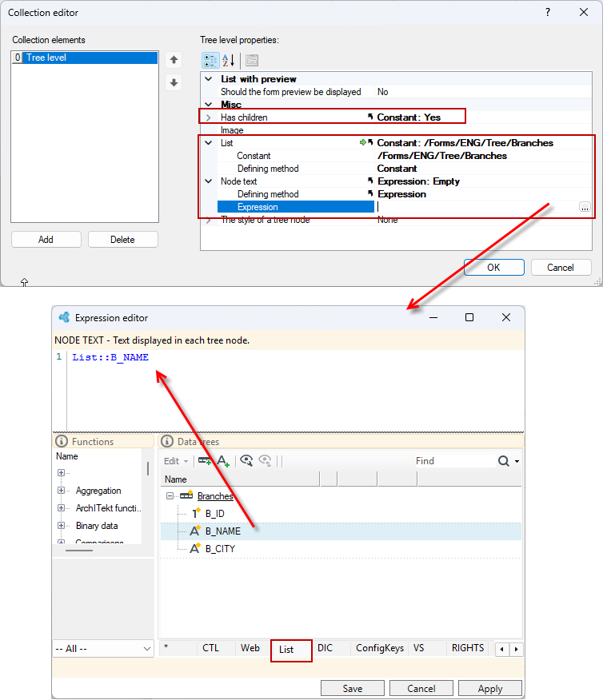The image size is (603, 700).
Task: Open Property Pages icon in property toolbar
Action: click(x=252, y=60)
